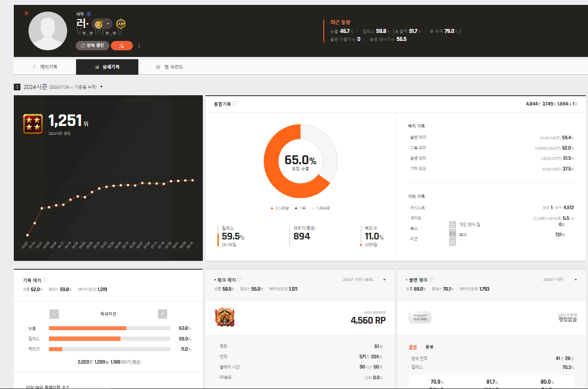Screen dimensions: 588x389
Task: Expand the 2024시즌 season selector
Action: [x=101, y=87]
